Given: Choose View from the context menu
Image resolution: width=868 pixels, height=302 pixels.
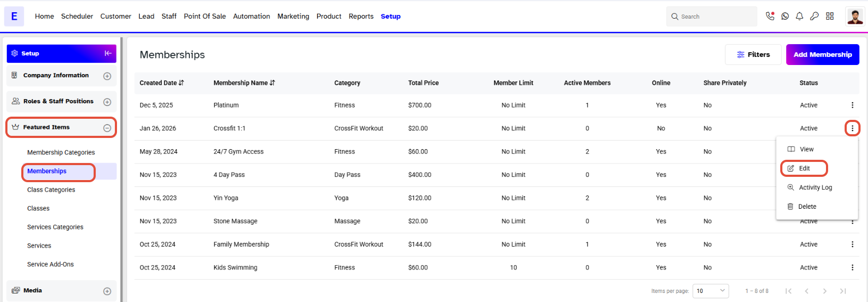Looking at the screenshot, I should pyautogui.click(x=817, y=149).
